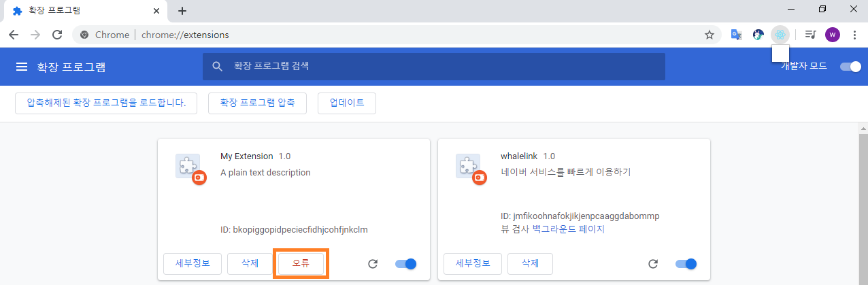
Task: Open Chrome's three-dot menu
Action: click(x=854, y=35)
